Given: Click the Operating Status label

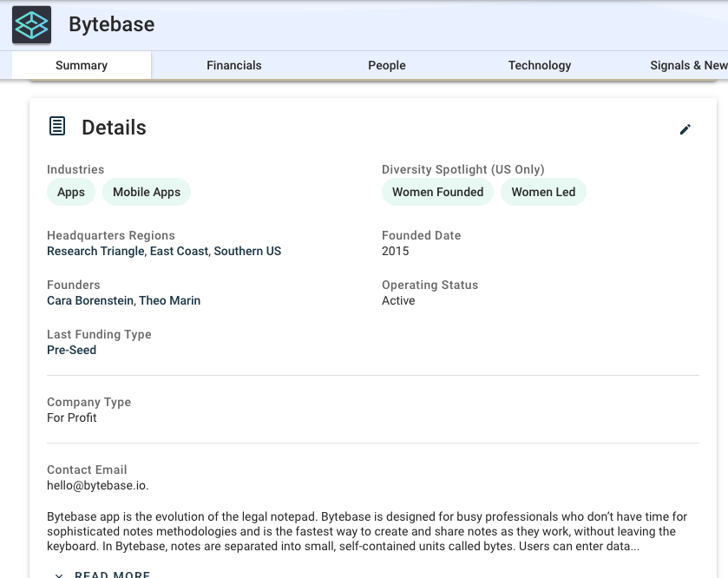Looking at the screenshot, I should 430,285.
